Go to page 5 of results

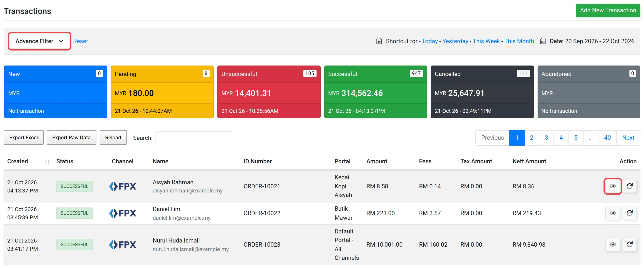[x=576, y=137]
